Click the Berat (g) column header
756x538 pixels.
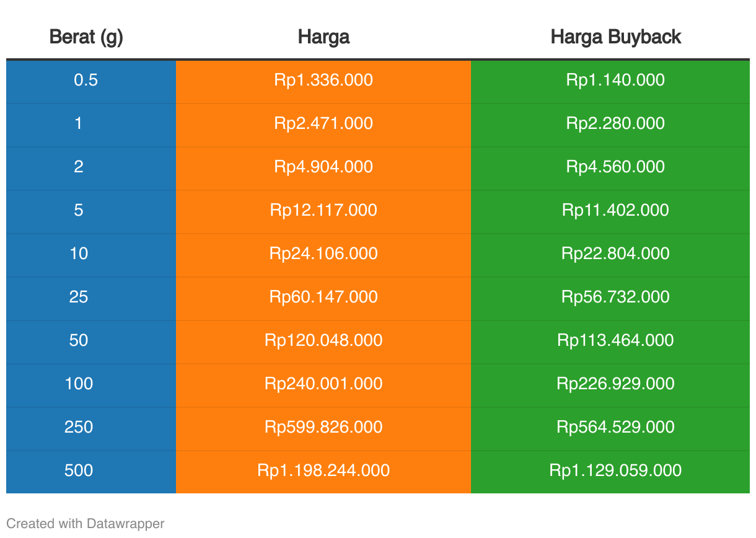(x=86, y=37)
